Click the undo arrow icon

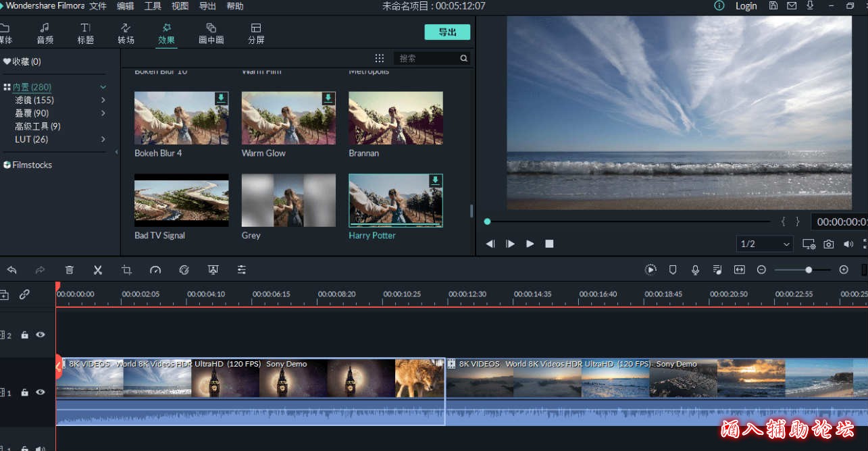pos(11,270)
